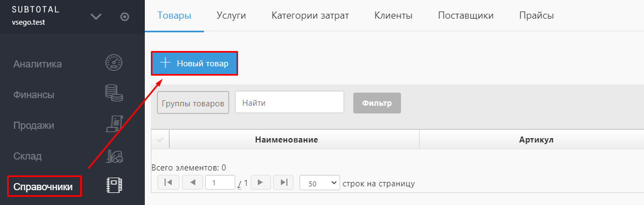Screen dimensions: 644x205
Task: Go to previous page of results
Action: coord(193,183)
